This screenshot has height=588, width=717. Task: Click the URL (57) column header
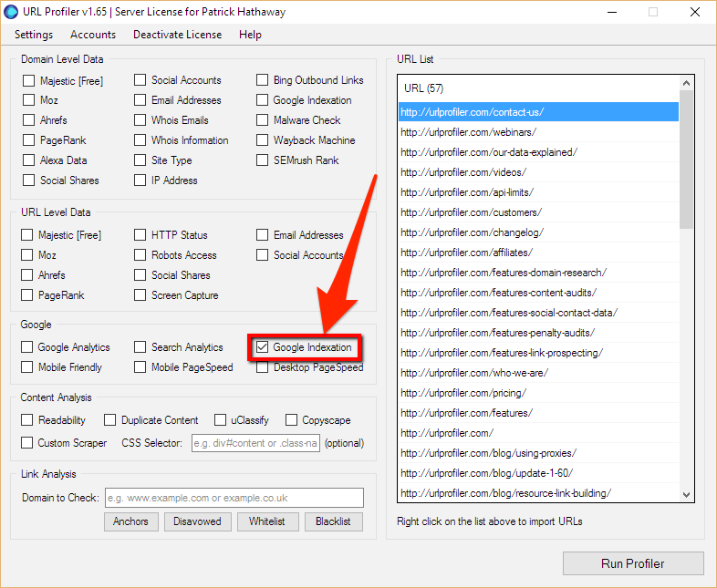(x=538, y=88)
